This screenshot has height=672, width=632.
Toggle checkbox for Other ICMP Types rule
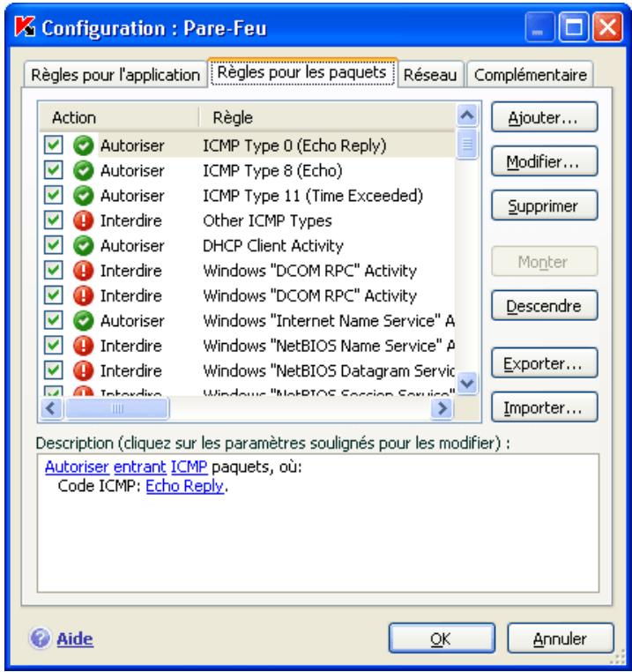54,220
